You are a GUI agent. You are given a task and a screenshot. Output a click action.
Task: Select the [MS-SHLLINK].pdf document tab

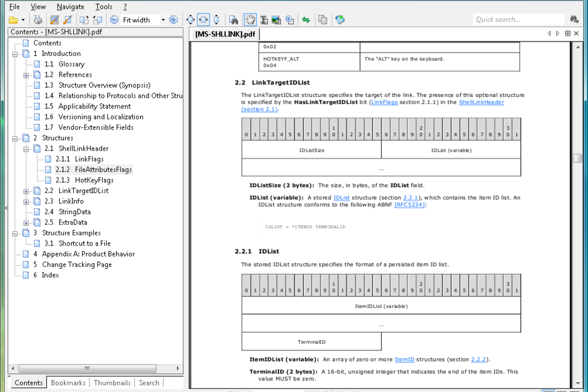coord(225,34)
